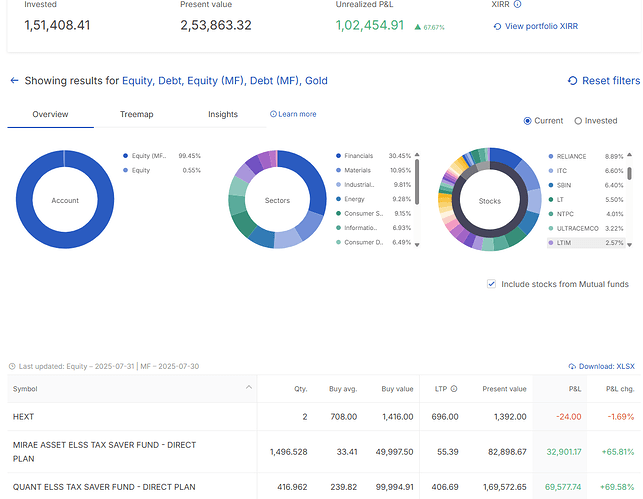Sort by the Buy value column header

pyautogui.click(x=397, y=389)
